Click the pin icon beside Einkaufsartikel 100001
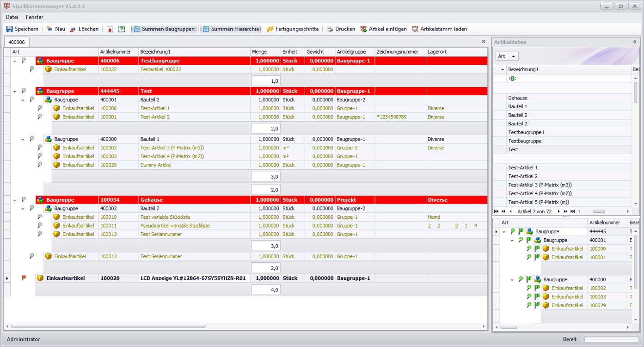644x347 pixels. point(40,117)
